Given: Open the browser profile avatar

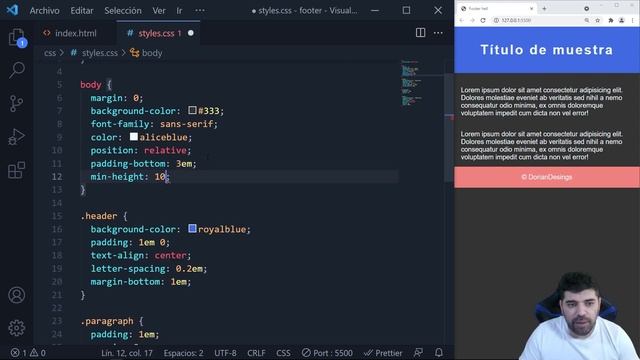Looking at the screenshot, I should [x=621, y=20].
